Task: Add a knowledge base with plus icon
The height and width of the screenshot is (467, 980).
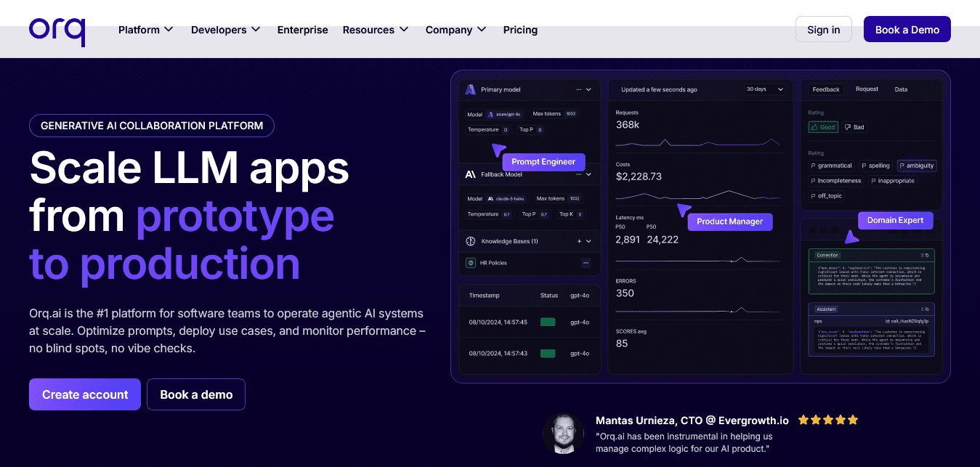Action: (579, 241)
